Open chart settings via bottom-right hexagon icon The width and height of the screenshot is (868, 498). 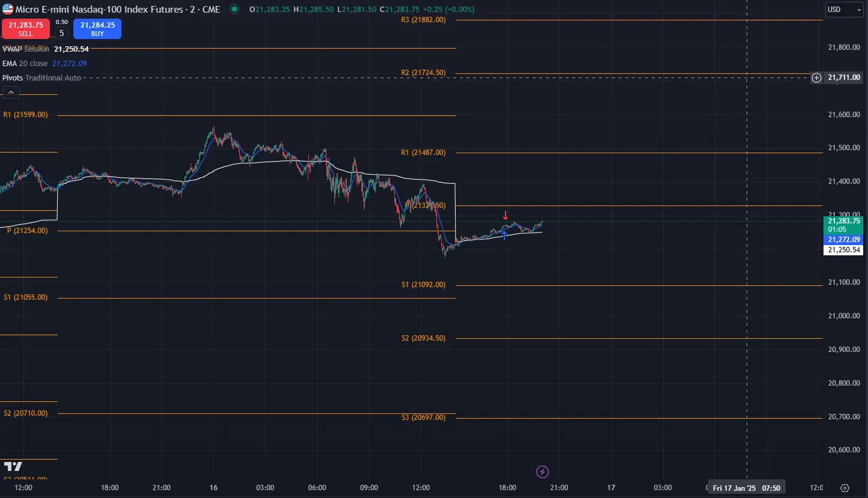(845, 487)
